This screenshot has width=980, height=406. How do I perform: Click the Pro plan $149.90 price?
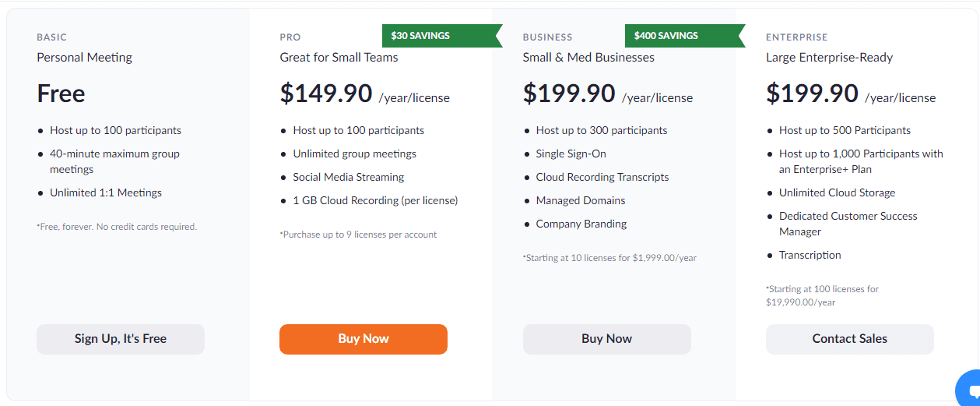tap(326, 94)
